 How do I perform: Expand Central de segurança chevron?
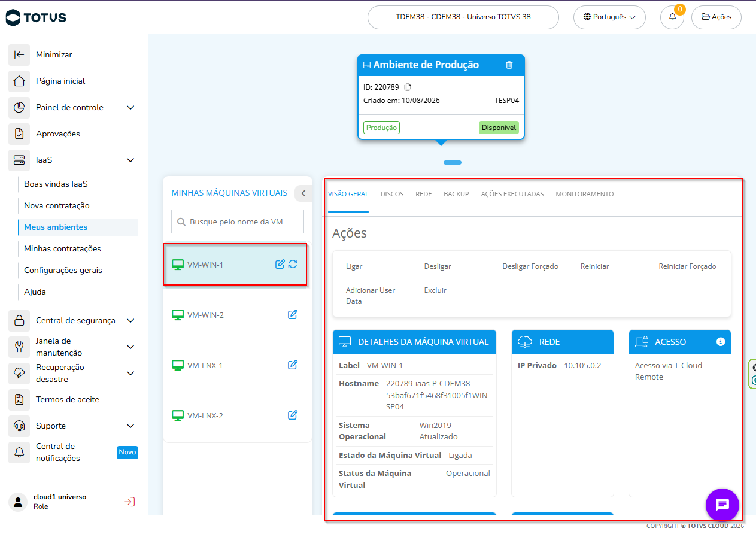tap(130, 320)
